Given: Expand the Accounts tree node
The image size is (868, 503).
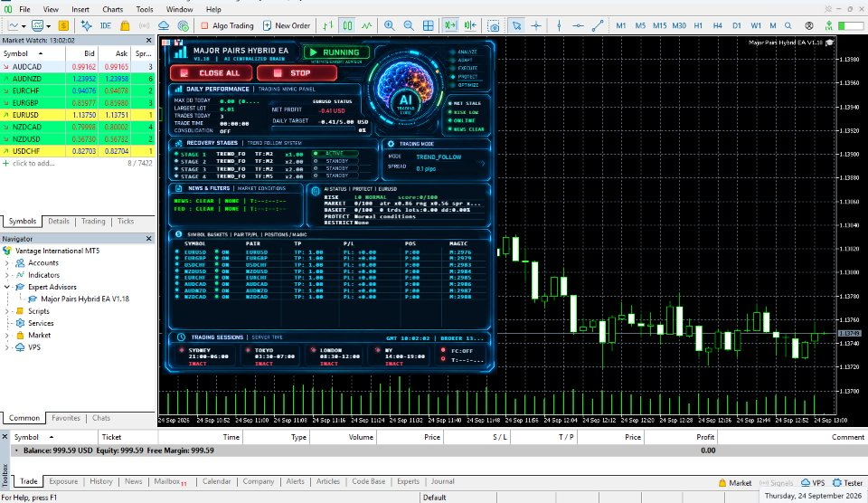Looking at the screenshot, I should point(6,263).
